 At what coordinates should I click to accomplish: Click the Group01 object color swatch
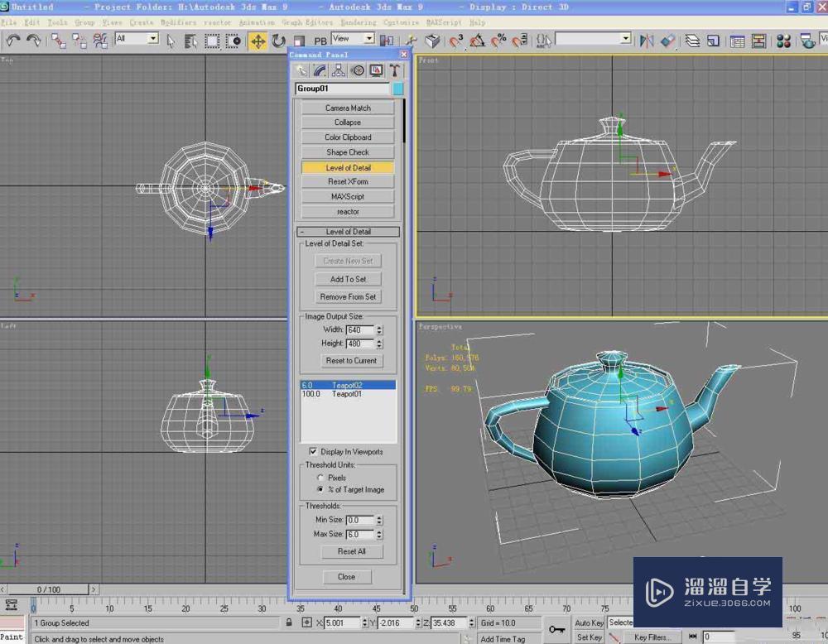[x=399, y=88]
